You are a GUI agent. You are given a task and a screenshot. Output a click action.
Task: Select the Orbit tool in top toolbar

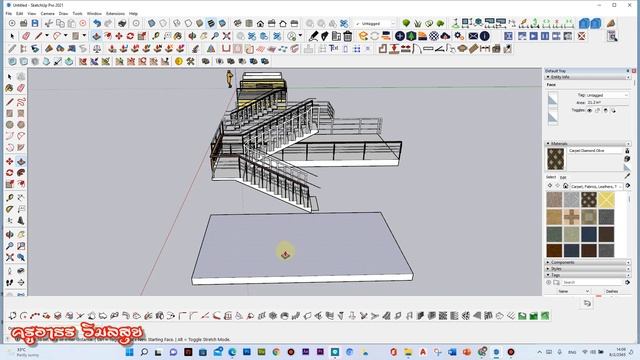point(192,36)
